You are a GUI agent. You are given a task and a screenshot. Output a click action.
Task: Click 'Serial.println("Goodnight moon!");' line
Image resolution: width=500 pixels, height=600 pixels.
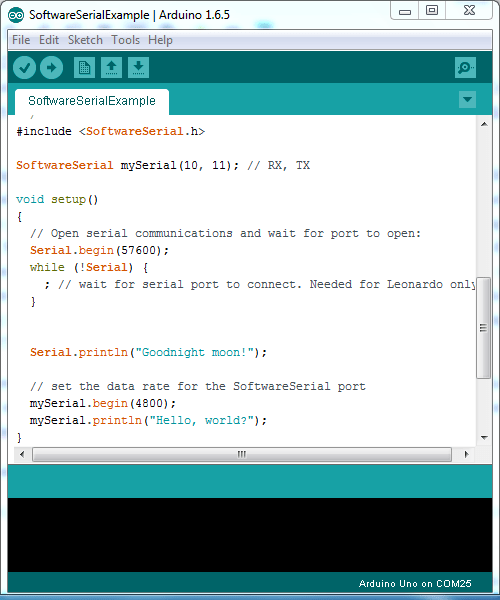pos(148,352)
